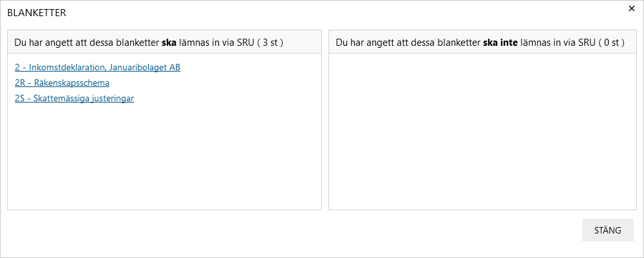The width and height of the screenshot is (644, 258).
Task: Click blank space below the Skattemässiga justeringar link
Action: [x=164, y=156]
